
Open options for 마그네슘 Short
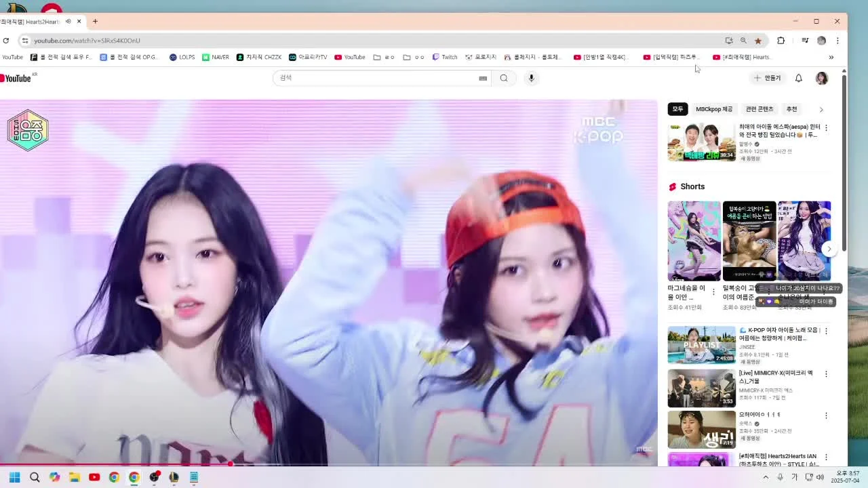click(x=713, y=291)
